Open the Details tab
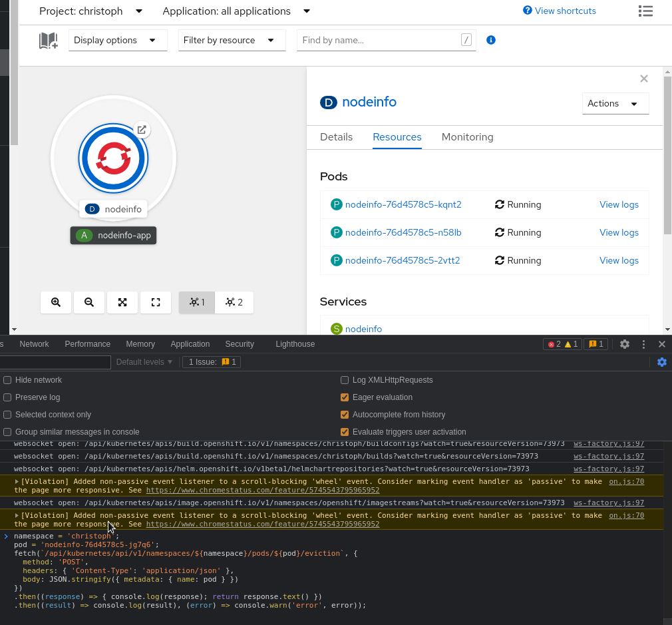672x625 pixels. pyautogui.click(x=336, y=137)
